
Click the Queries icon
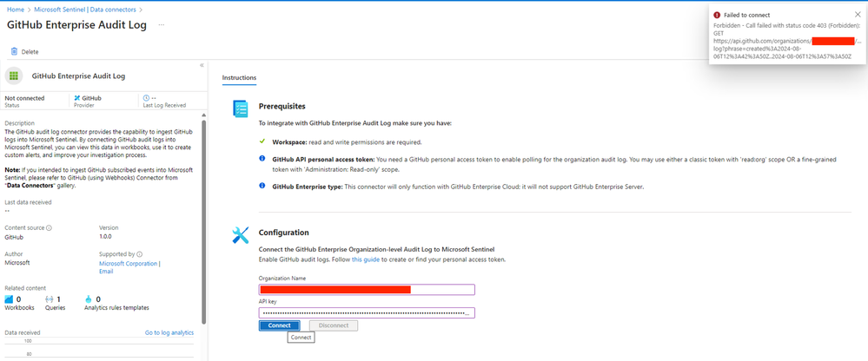[x=50, y=299]
